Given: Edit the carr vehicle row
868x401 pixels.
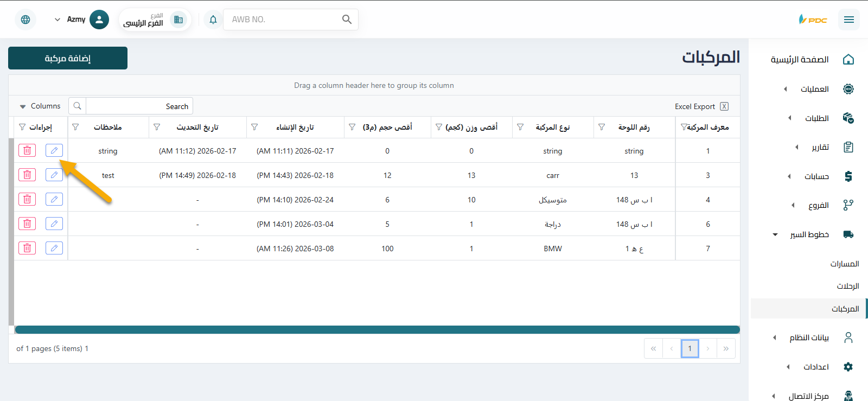Looking at the screenshot, I should click(54, 175).
